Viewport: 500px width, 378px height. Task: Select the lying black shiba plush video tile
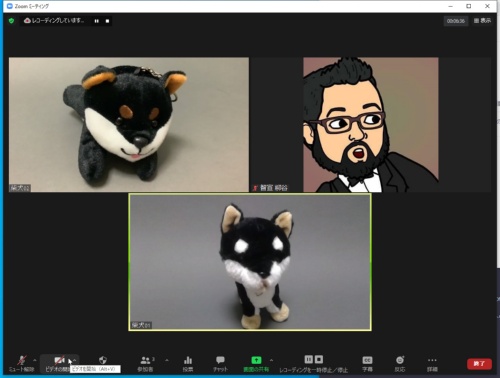(x=129, y=124)
